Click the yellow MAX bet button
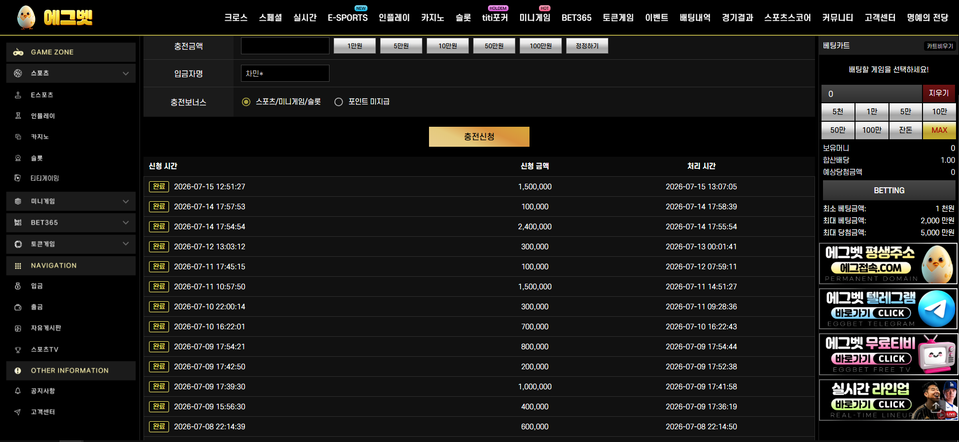Screen dimensions: 959x442 point(939,130)
